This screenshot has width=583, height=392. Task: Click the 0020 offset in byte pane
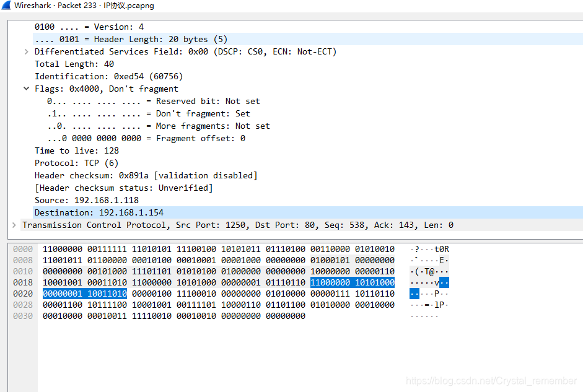(x=23, y=294)
